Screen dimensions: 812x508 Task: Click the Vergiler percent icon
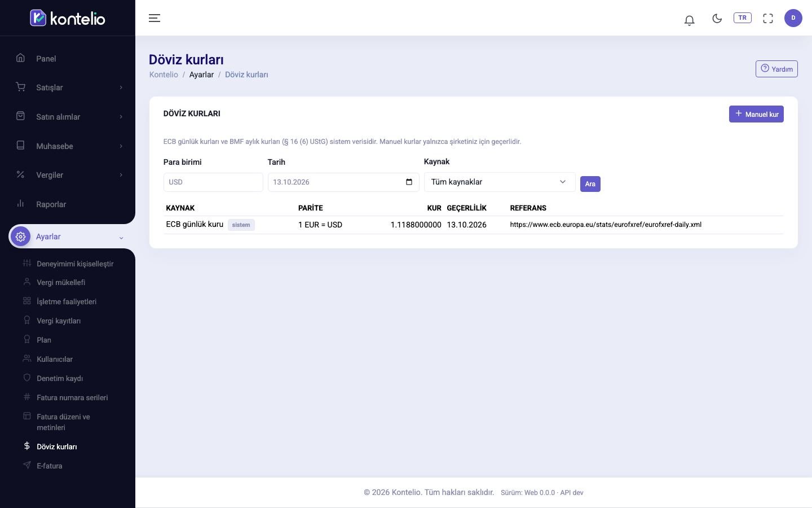(x=20, y=174)
